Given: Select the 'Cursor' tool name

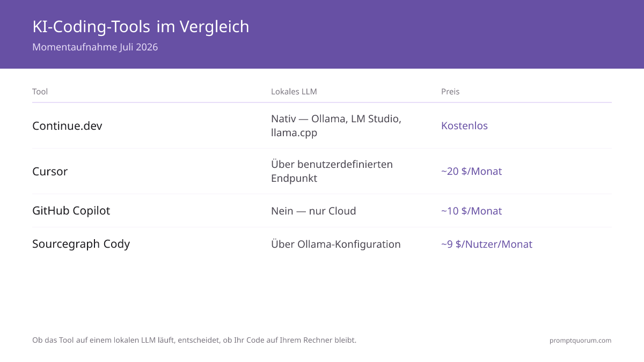Looking at the screenshot, I should point(50,172).
